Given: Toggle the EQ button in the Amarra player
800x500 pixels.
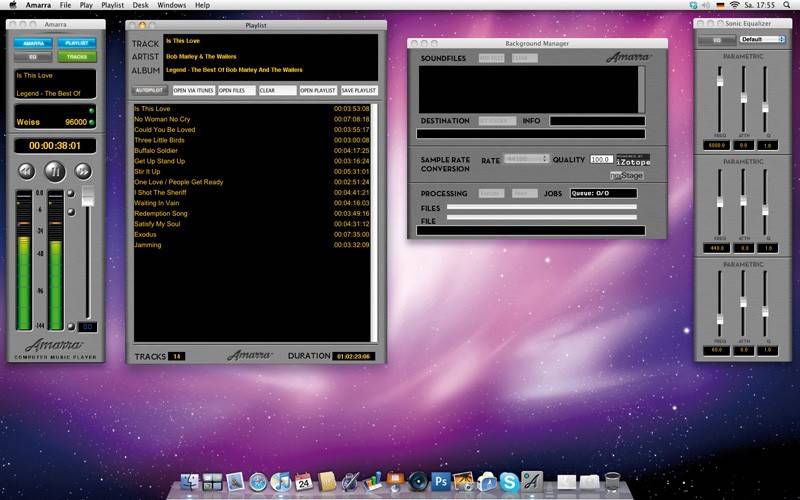Looking at the screenshot, I should (x=33, y=57).
